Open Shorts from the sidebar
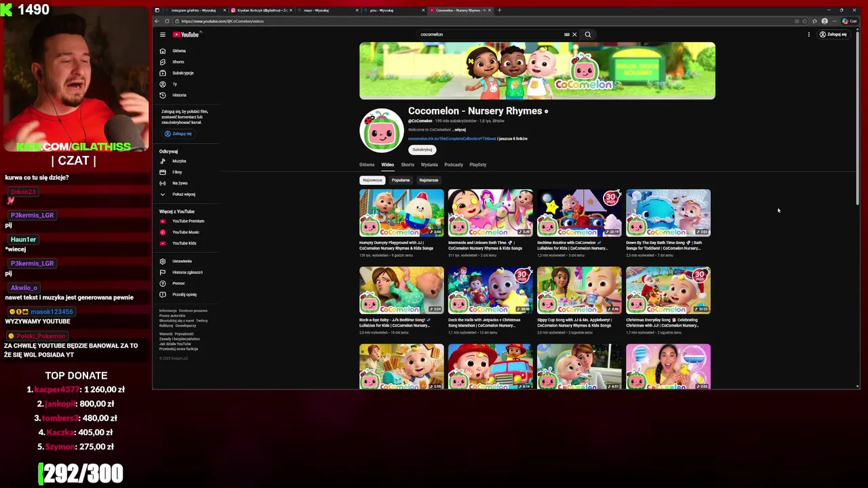Viewport: 868px width, 488px height. [178, 62]
